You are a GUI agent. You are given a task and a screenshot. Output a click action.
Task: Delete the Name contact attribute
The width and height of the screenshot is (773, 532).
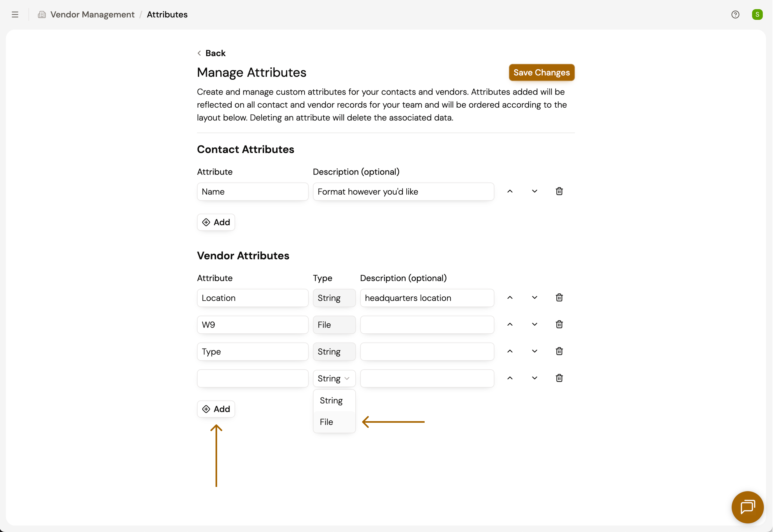pyautogui.click(x=559, y=191)
